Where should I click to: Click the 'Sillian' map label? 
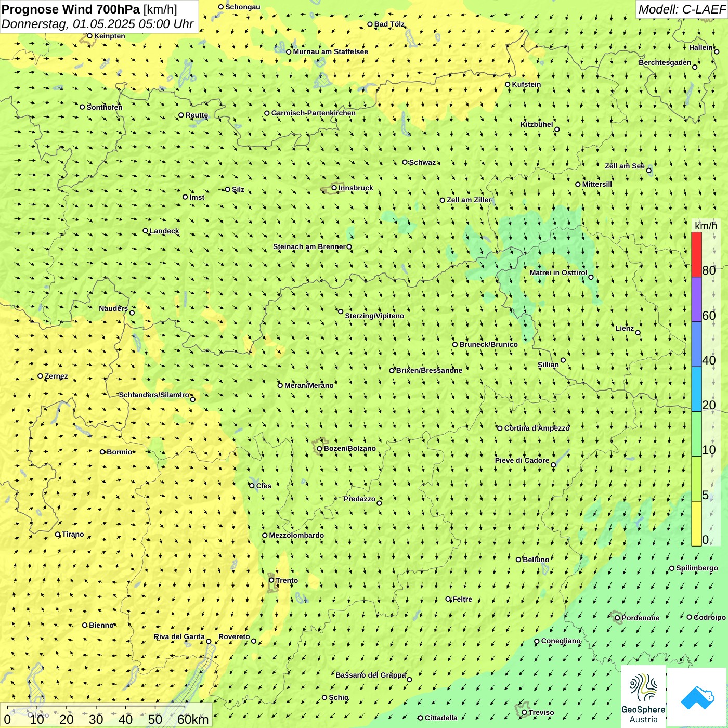coord(548,365)
